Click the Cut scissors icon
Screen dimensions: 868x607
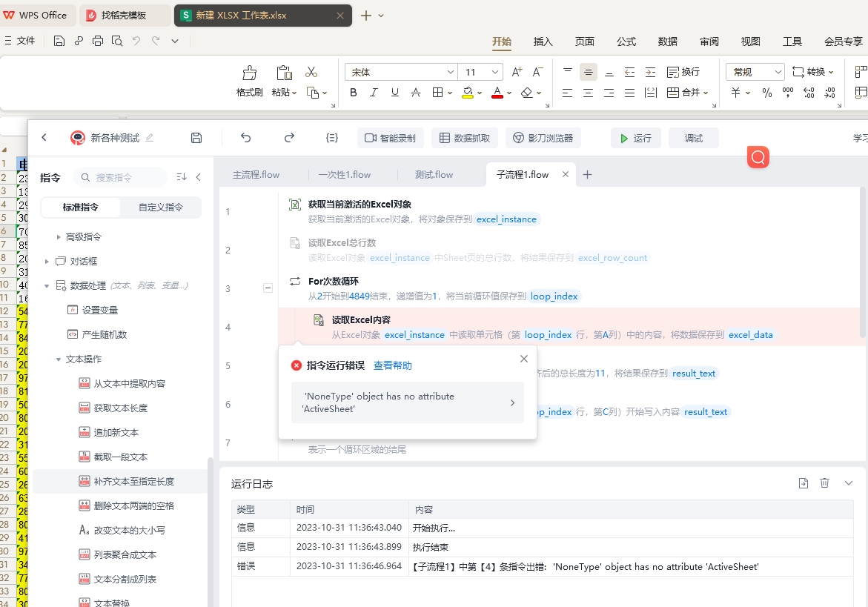coord(311,72)
